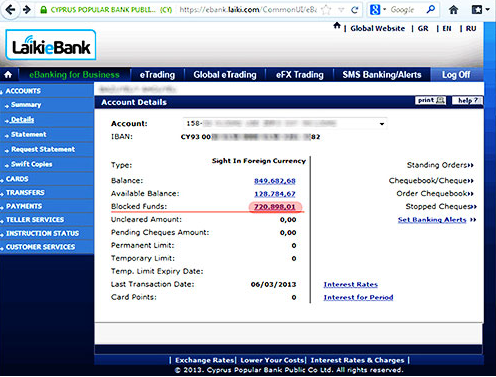Open the Interest Rates link

[351, 285]
